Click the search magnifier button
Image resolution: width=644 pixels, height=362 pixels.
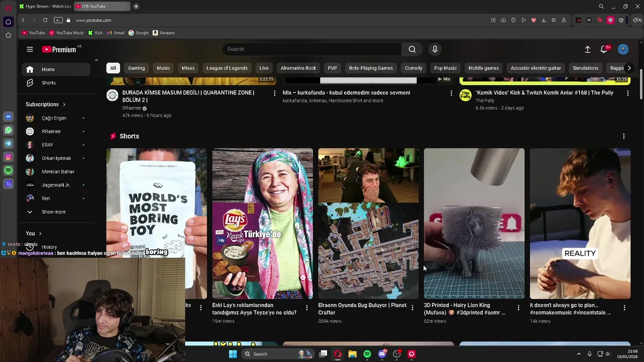pos(412,49)
